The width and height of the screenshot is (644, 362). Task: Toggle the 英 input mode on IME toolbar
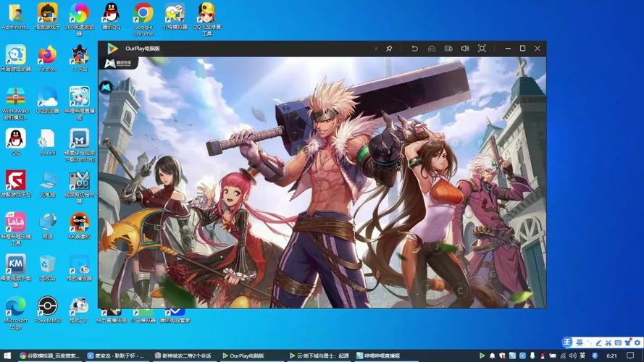[x=579, y=342]
